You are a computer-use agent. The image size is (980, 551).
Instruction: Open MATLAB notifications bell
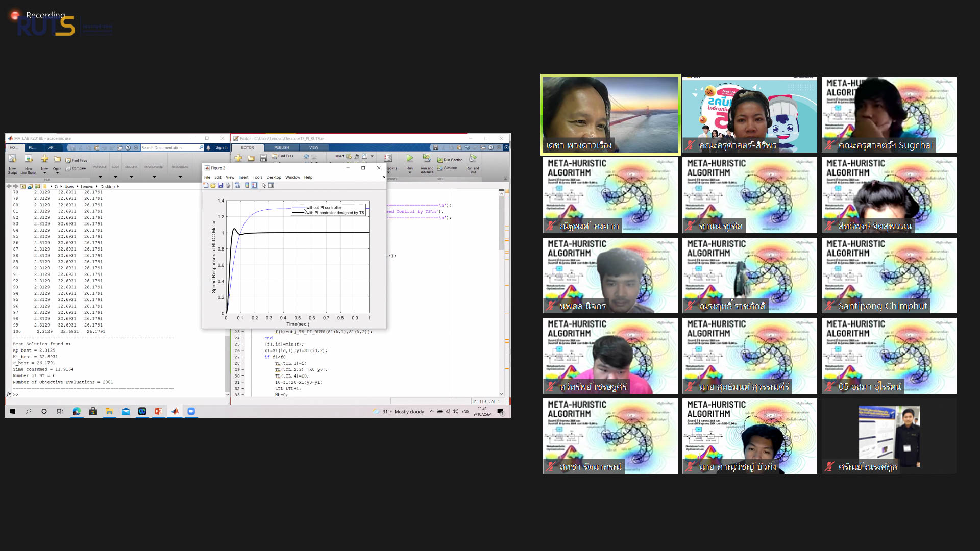tap(208, 147)
